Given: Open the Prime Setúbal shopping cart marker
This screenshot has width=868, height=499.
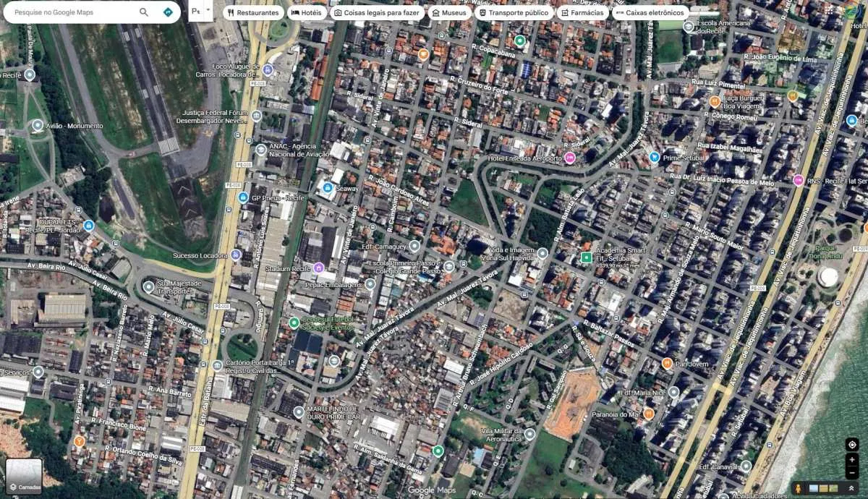Looking at the screenshot, I should tap(655, 157).
